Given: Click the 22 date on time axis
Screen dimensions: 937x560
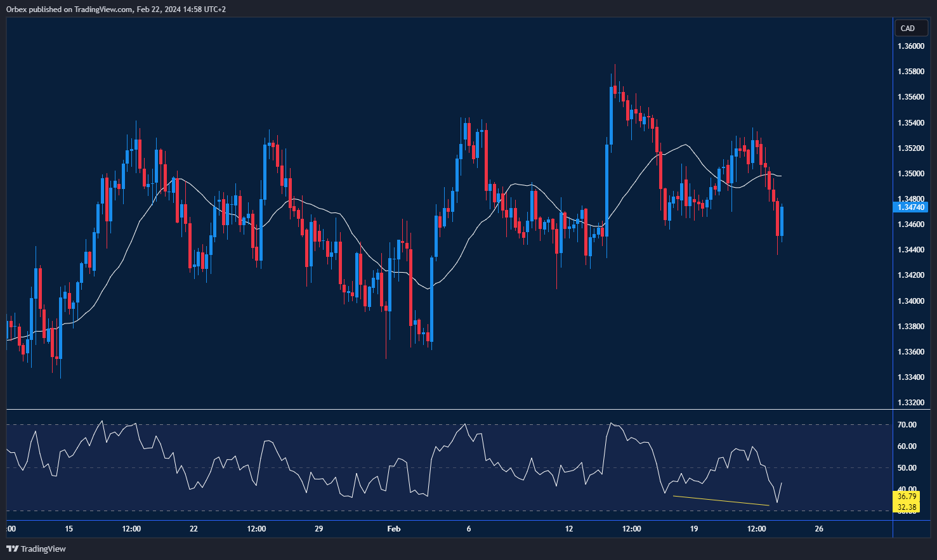Looking at the screenshot, I should pos(193,529).
